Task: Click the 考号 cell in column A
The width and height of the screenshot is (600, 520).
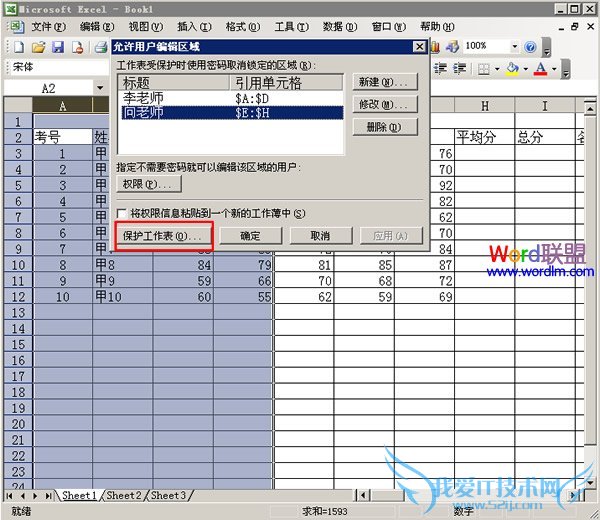Action: tap(63, 137)
